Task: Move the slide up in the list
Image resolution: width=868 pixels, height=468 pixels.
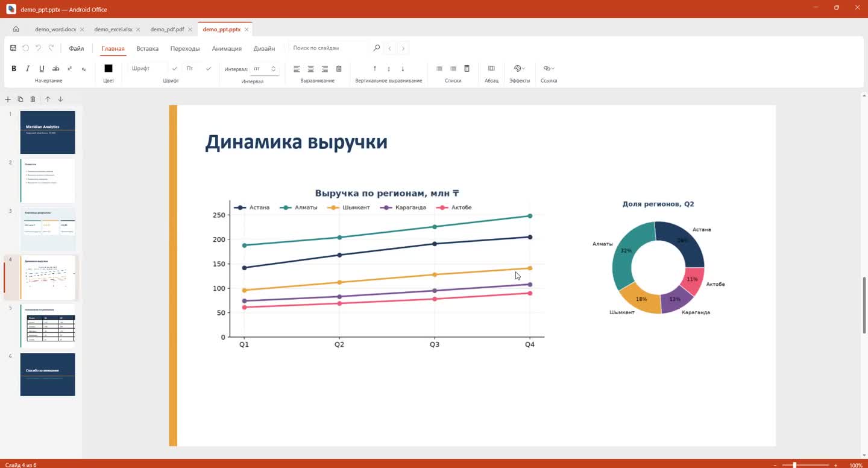Action: click(x=48, y=100)
